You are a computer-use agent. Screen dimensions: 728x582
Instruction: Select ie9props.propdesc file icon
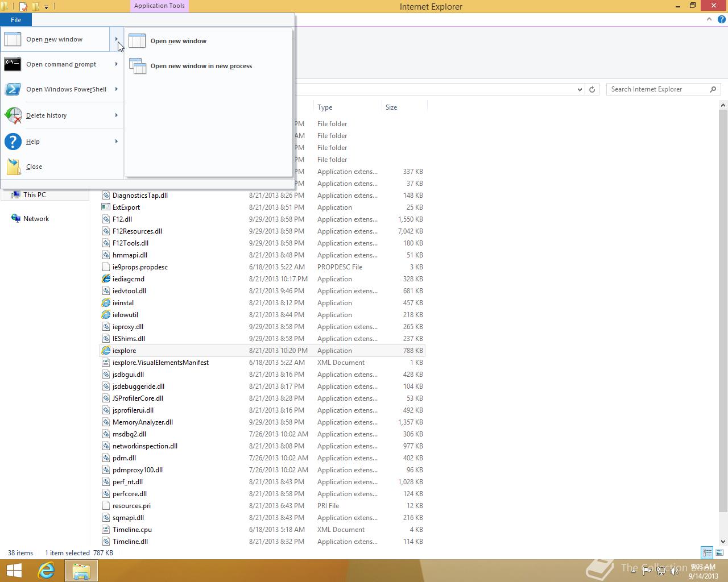106,267
